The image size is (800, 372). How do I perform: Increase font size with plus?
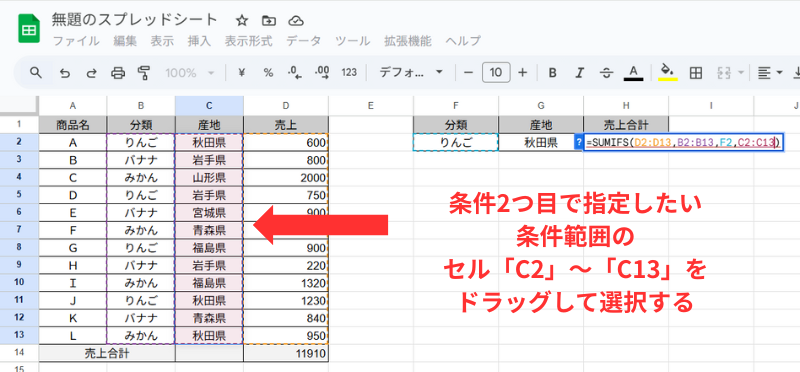point(522,73)
